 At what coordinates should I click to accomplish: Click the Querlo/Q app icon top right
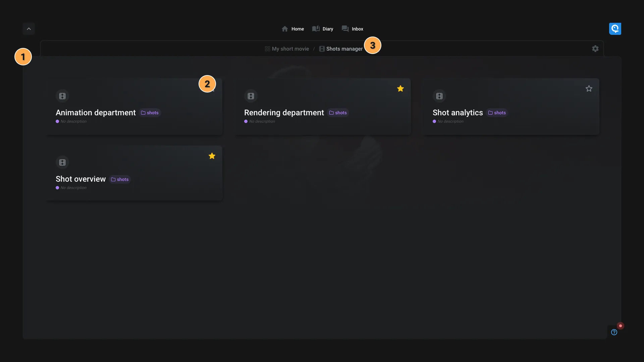(x=615, y=28)
